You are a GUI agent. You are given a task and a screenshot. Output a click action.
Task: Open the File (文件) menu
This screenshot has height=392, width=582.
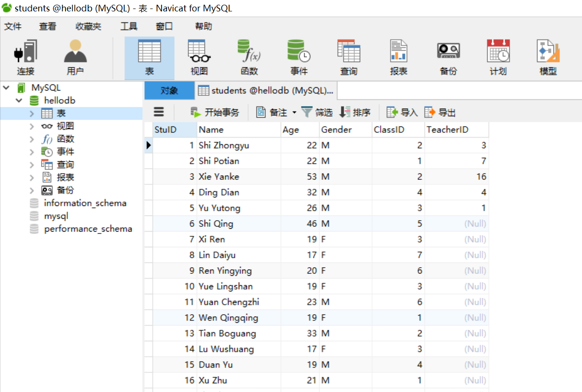(13, 27)
